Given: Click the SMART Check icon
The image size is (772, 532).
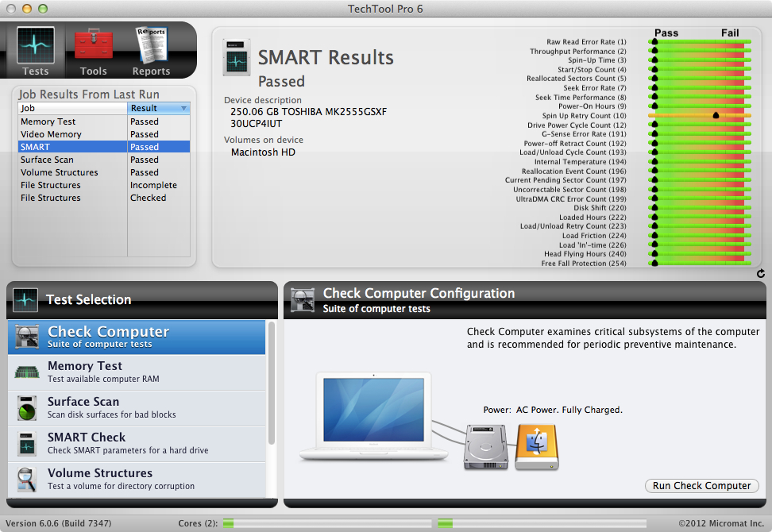Looking at the screenshot, I should (27, 444).
